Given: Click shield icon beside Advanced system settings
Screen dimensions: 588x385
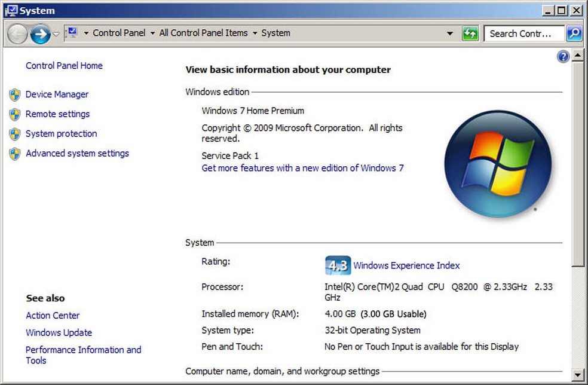Looking at the screenshot, I should pos(14,154).
